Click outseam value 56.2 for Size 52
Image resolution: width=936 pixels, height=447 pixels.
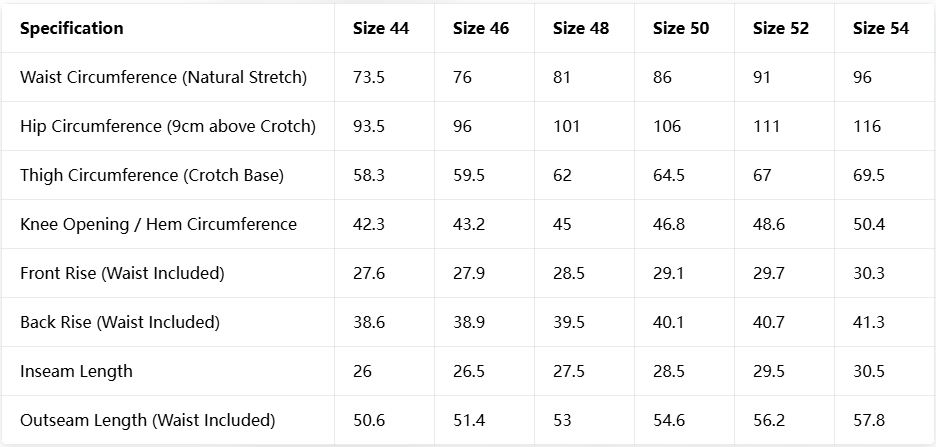click(x=769, y=420)
